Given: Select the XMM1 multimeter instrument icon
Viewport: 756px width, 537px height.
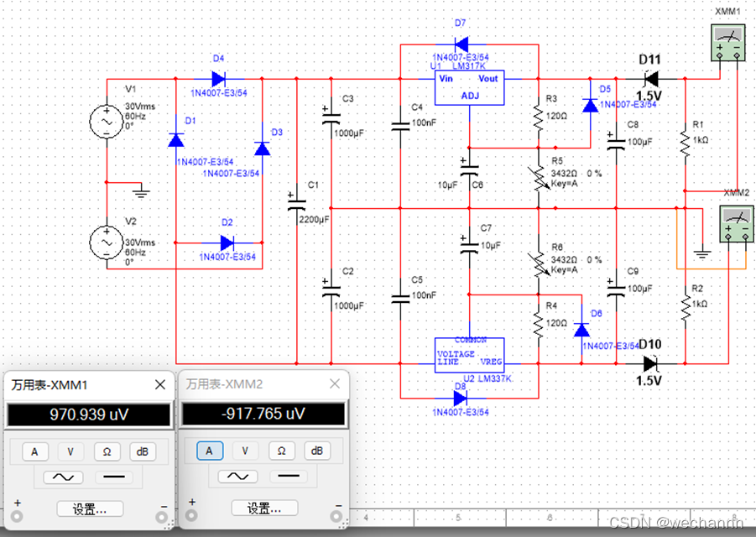Looking at the screenshot, I should (x=728, y=43).
